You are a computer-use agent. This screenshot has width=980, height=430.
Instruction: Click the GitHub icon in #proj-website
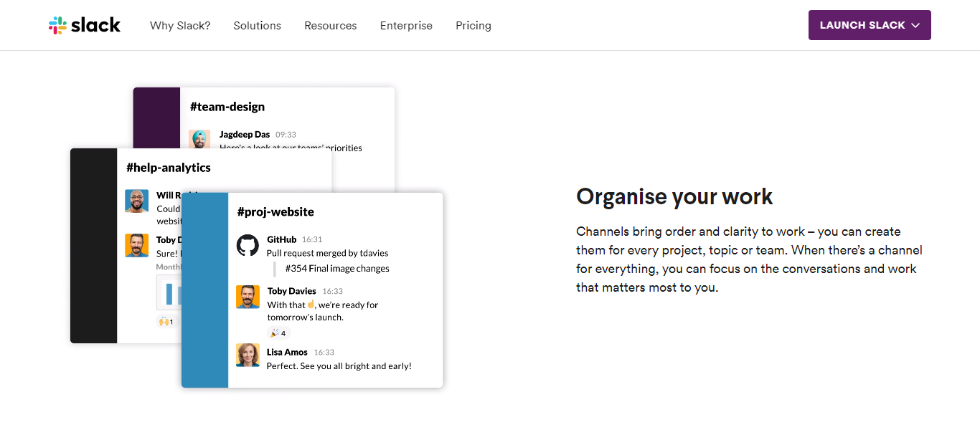click(248, 246)
